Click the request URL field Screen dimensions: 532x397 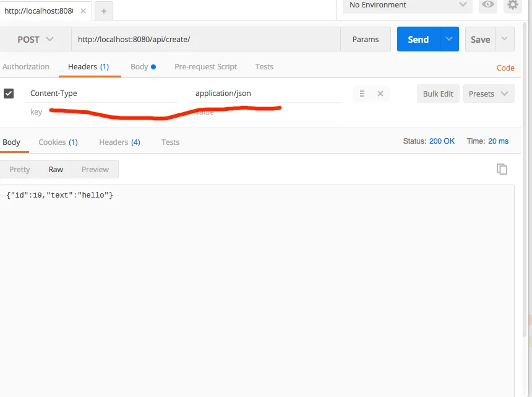coord(205,40)
